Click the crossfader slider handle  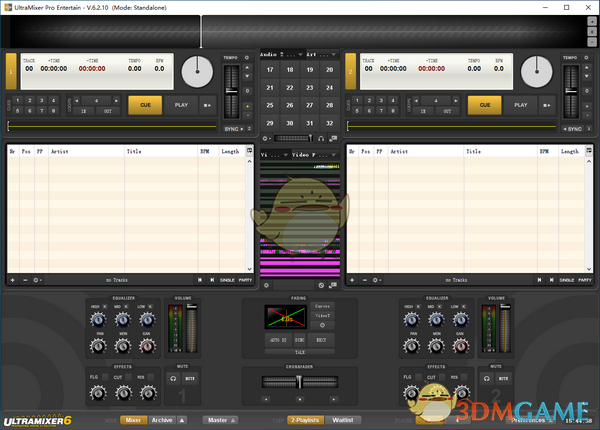(299, 381)
